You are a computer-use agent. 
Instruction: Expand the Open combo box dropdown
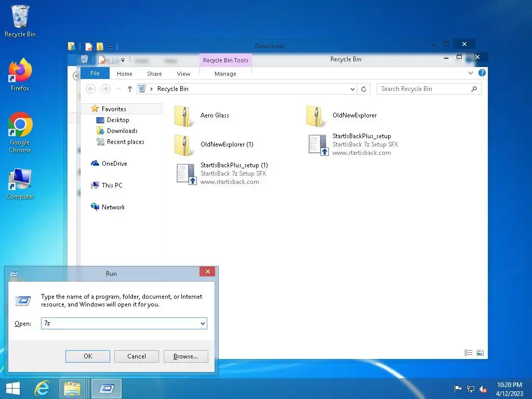click(203, 323)
